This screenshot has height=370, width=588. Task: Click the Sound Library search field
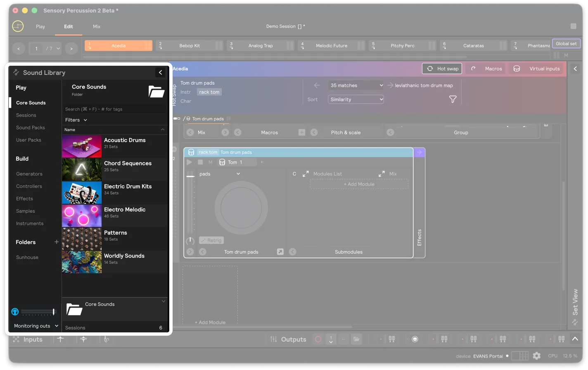(x=114, y=109)
